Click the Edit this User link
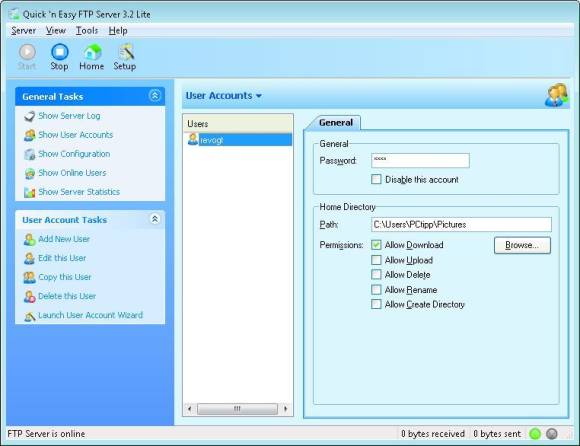The image size is (580, 446). [x=62, y=258]
